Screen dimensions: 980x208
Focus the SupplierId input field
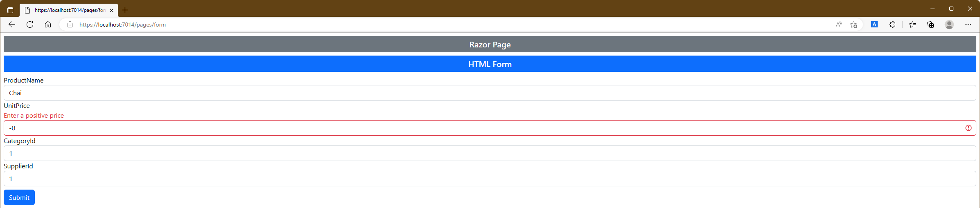490,179
